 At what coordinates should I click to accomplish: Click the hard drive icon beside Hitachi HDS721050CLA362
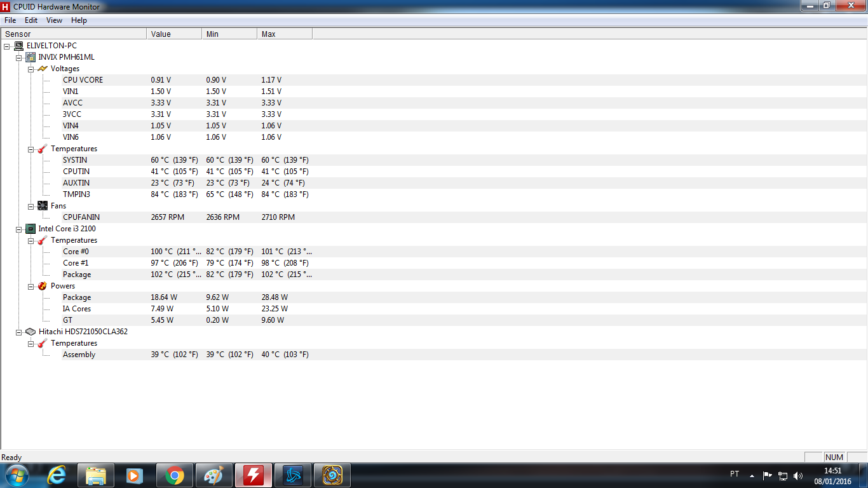tap(31, 332)
